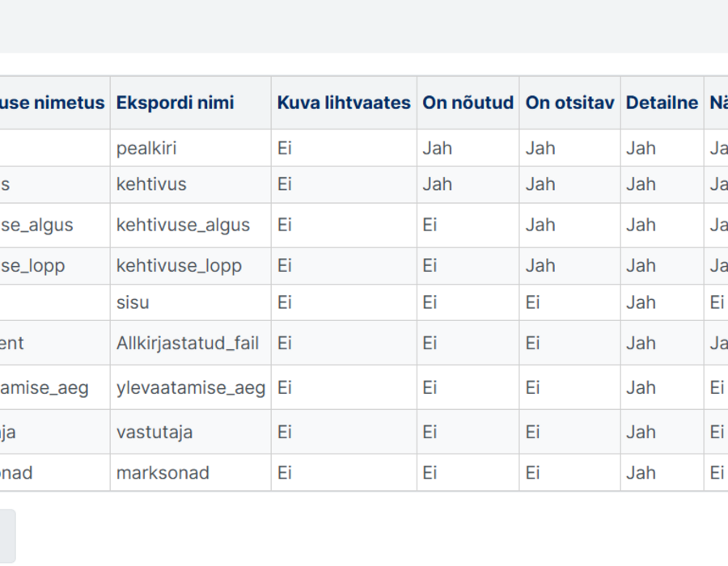Click the "Detailne" column header
Screen dimensions: 728x566
click(x=662, y=103)
